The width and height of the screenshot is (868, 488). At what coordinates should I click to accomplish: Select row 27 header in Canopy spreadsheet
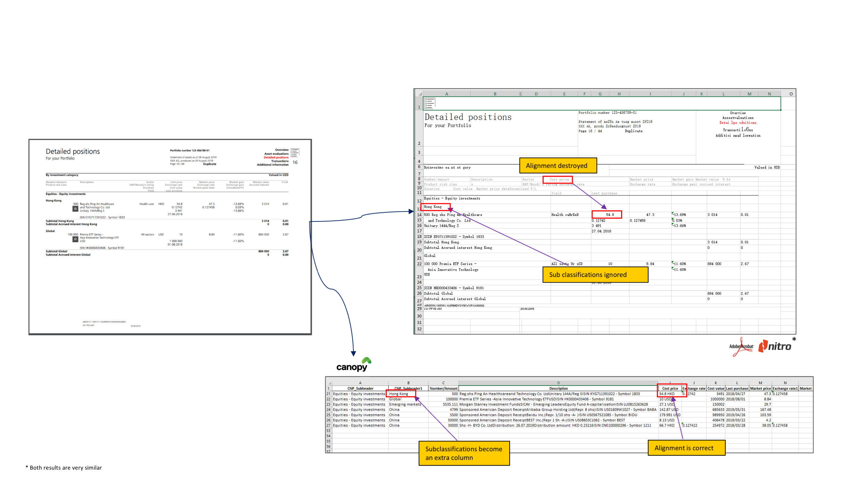pyautogui.click(x=328, y=426)
